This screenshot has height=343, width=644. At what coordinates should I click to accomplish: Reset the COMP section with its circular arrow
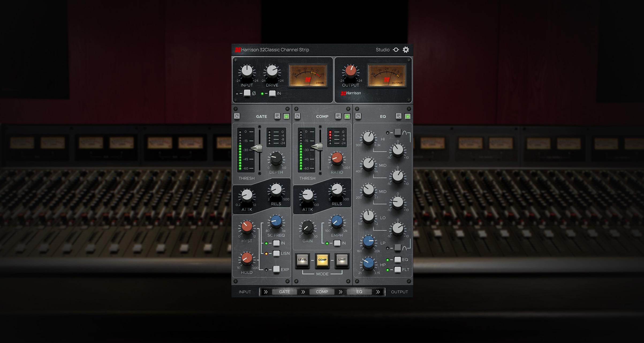click(297, 116)
